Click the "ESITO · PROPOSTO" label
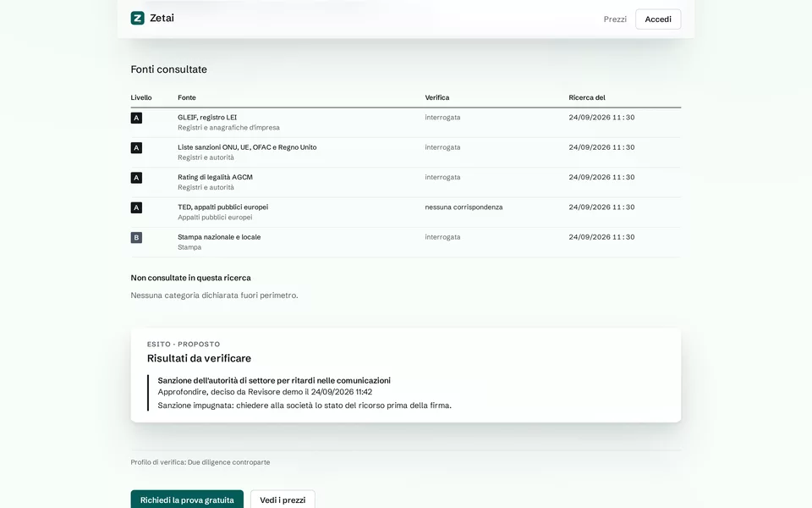This screenshot has height=508, width=812. (x=184, y=345)
